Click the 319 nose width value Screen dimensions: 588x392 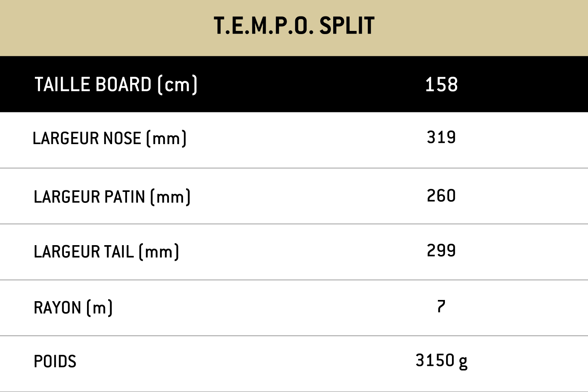pos(441,137)
